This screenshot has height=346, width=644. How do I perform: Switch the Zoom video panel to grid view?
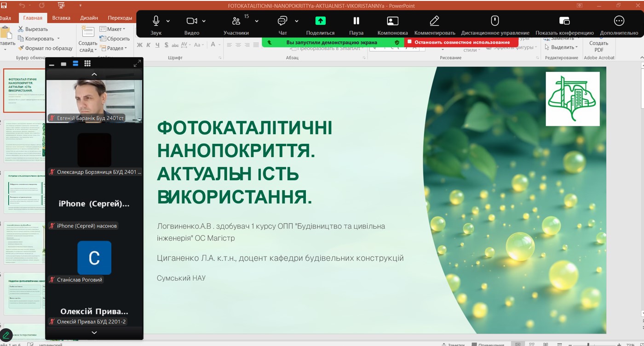pyautogui.click(x=87, y=63)
